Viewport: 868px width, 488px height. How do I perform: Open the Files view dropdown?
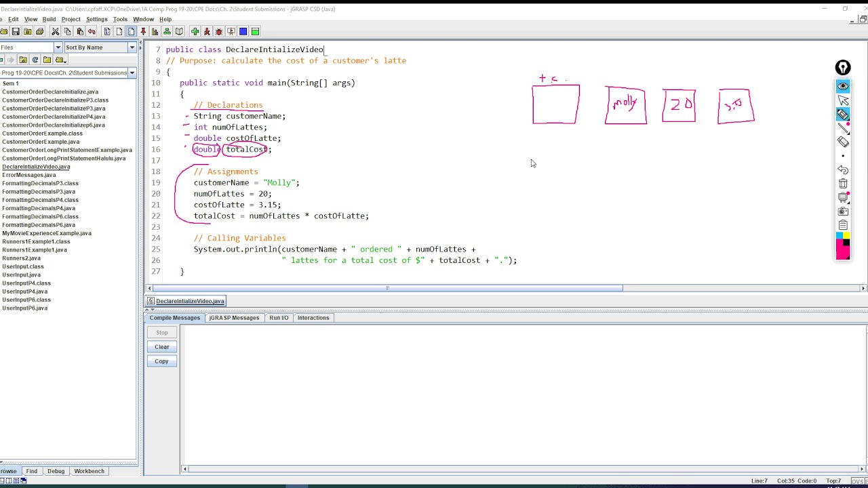[x=58, y=47]
